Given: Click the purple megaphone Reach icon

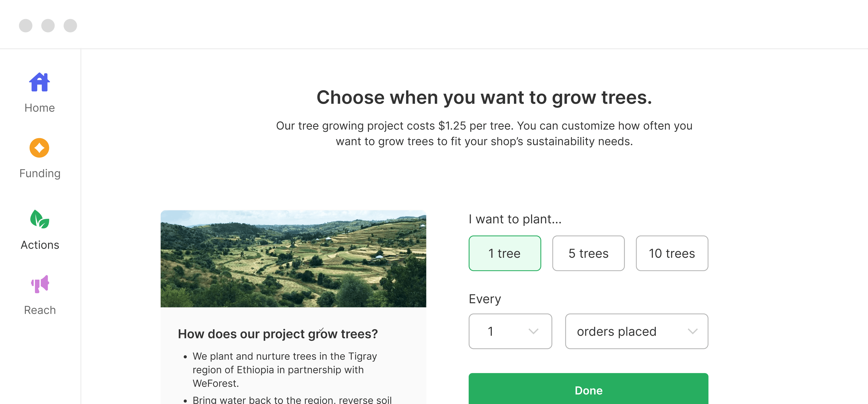Looking at the screenshot, I should click(40, 284).
